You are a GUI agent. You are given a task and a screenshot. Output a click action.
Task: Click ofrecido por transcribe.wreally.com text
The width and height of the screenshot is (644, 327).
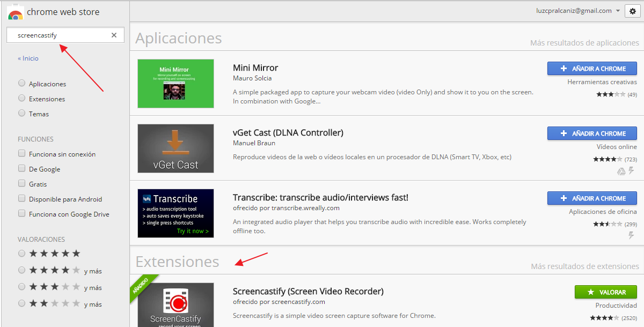286,208
